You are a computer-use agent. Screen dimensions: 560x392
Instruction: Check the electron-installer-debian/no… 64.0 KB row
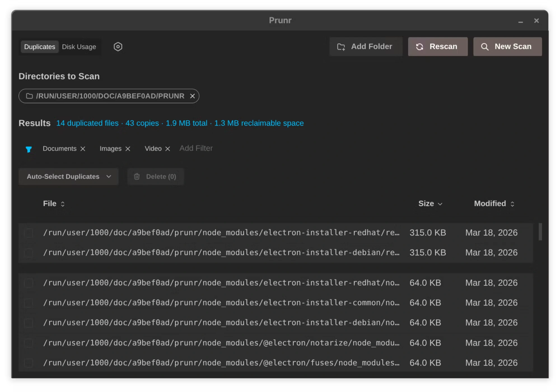(29, 323)
